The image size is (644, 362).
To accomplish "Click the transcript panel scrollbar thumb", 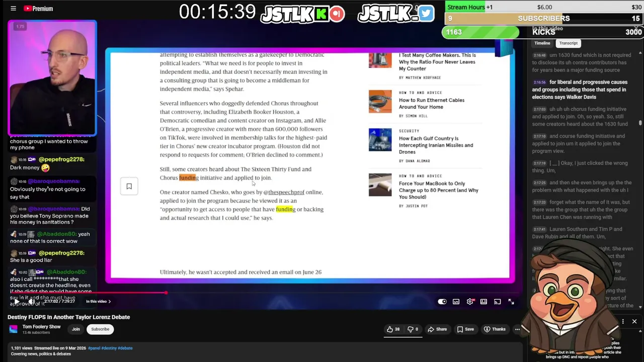I will click(x=640, y=123).
